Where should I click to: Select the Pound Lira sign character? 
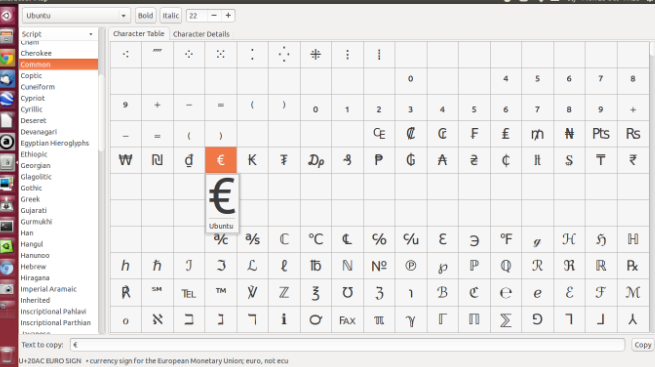pos(505,134)
